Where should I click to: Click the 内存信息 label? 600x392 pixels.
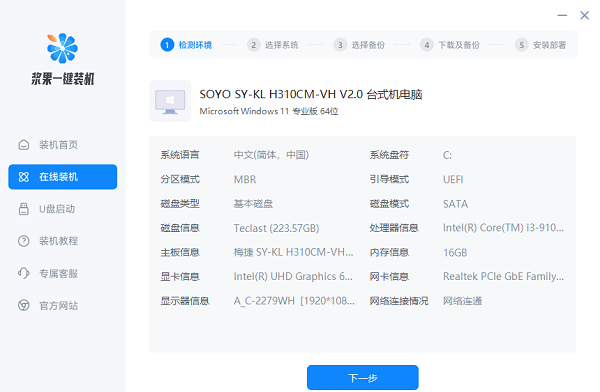pos(389,252)
